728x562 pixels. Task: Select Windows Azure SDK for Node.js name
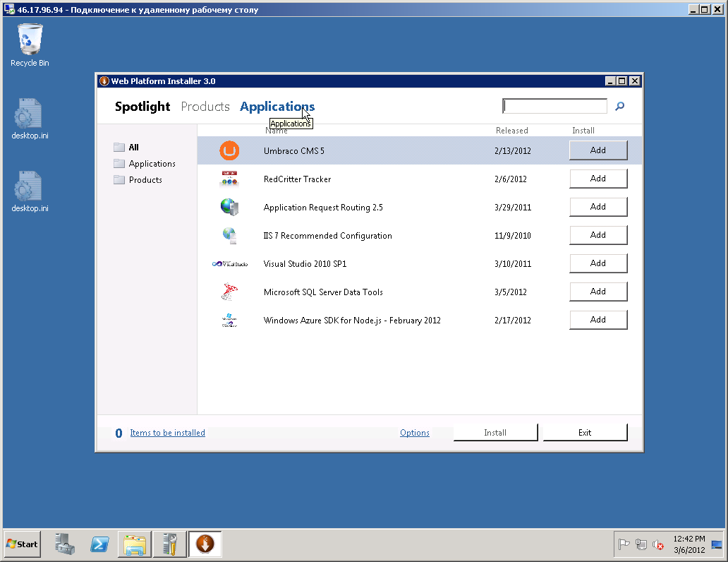click(x=352, y=321)
